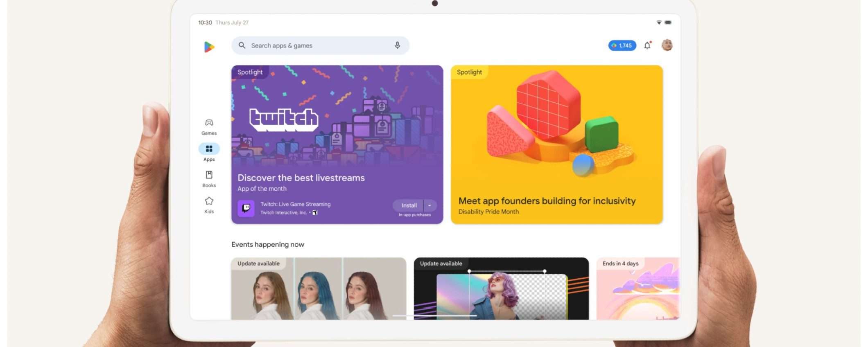The width and height of the screenshot is (868, 347).
Task: Tap the search magnifier icon
Action: (242, 45)
